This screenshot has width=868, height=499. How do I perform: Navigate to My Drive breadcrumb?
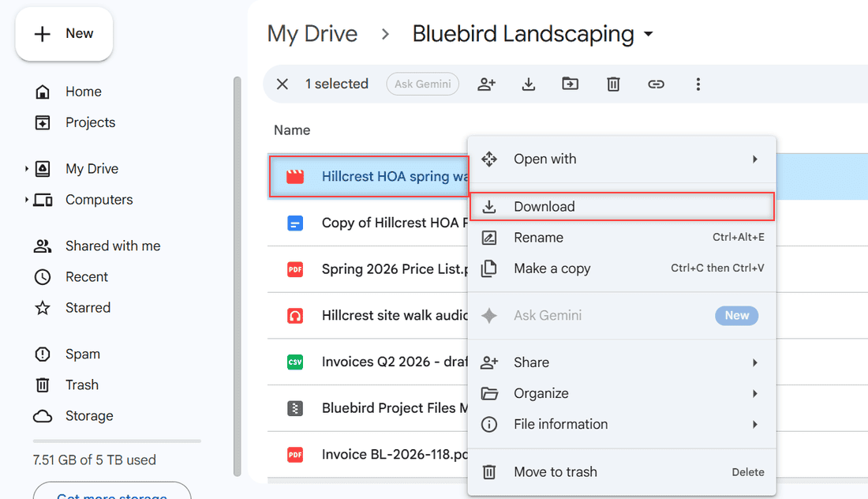[x=312, y=34]
